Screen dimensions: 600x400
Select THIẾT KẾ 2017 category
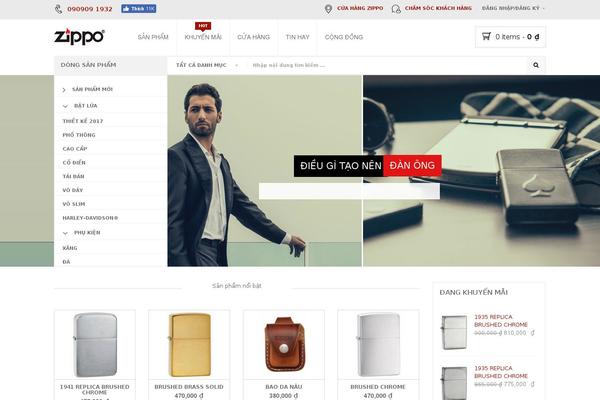83,121
